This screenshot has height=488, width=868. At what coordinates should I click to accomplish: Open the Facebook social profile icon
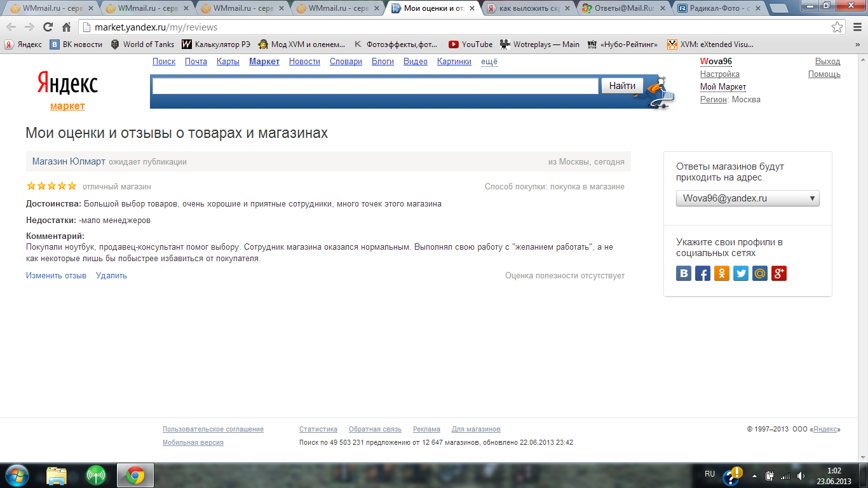click(703, 273)
